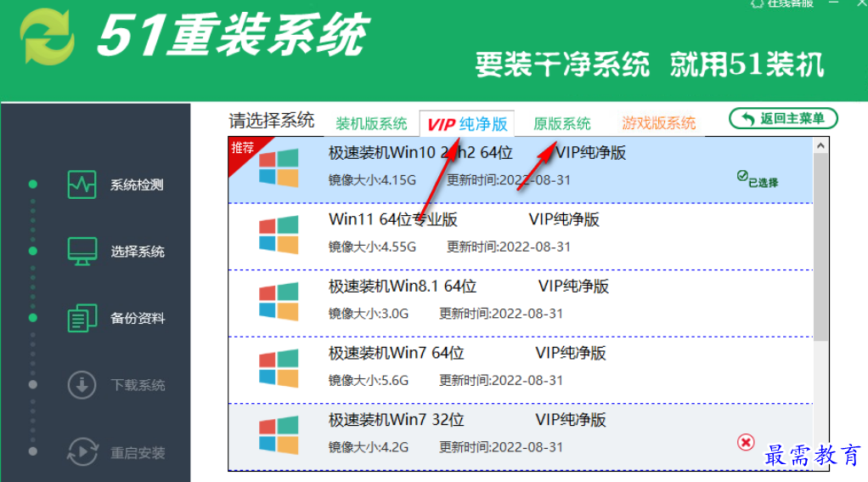
Task: Click the Windows logo of Win10 21h2 row
Action: click(x=279, y=167)
